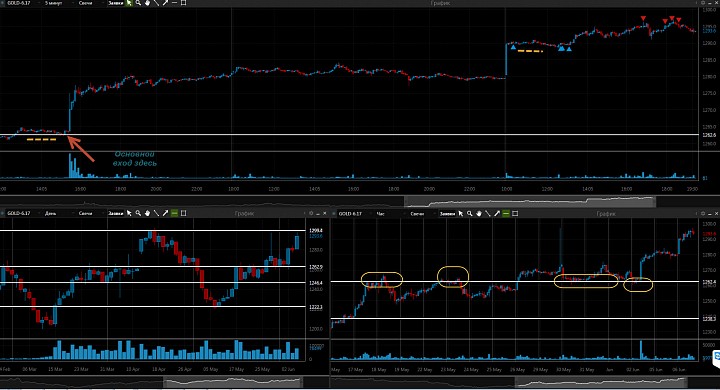
Task: Click the hourly chart navigator scrollbar thumb
Action: (x=602, y=382)
